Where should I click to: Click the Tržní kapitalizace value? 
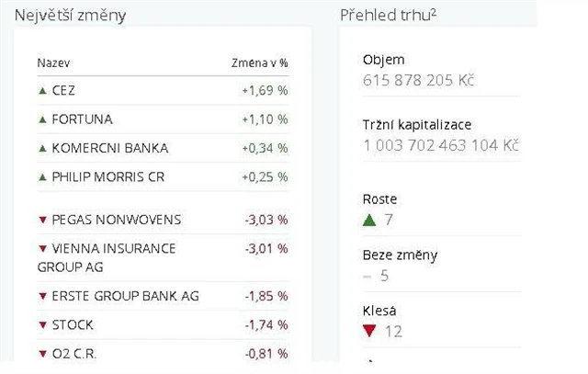tap(441, 146)
